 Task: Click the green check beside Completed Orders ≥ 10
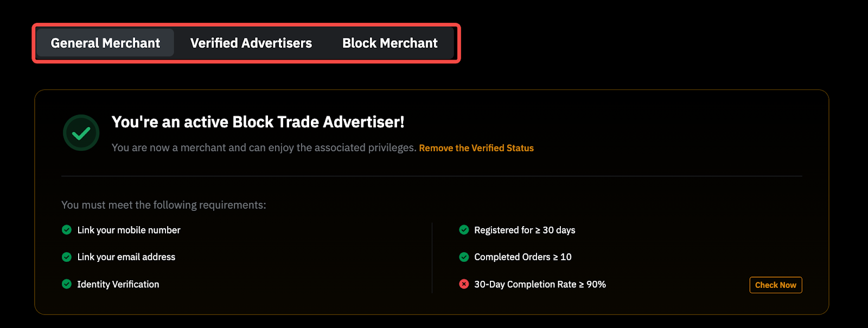[x=464, y=257]
